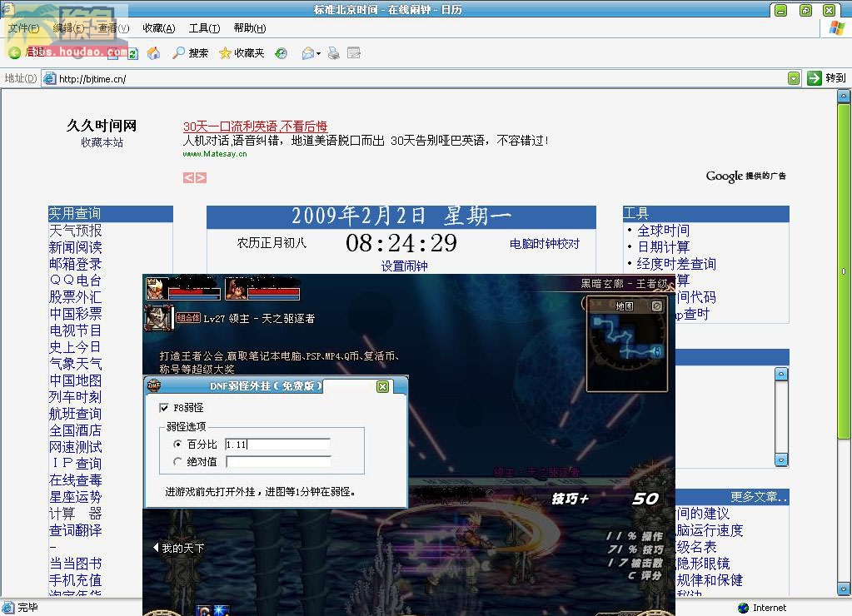Close the DNF弱怪外挂 dialog
Viewport: 852px width, 616px height.
pyautogui.click(x=382, y=386)
